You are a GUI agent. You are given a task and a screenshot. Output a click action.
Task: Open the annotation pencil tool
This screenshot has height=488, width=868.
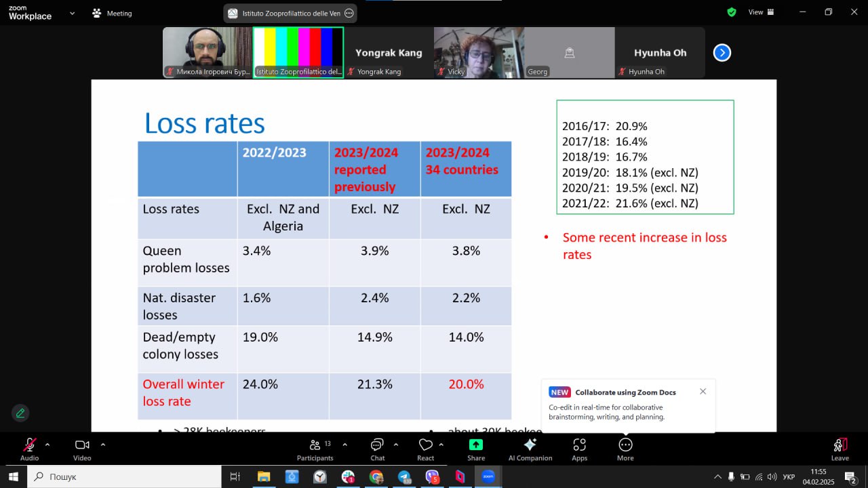[20, 413]
